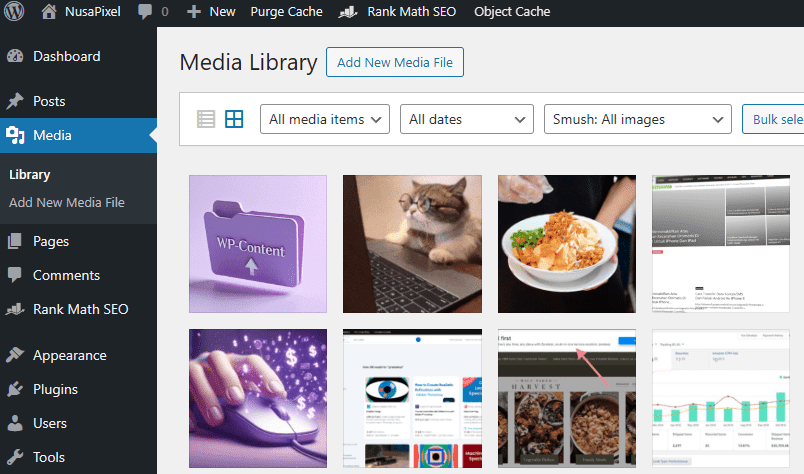The height and width of the screenshot is (474, 804).
Task: Click the Bulk select button
Action: [773, 119]
